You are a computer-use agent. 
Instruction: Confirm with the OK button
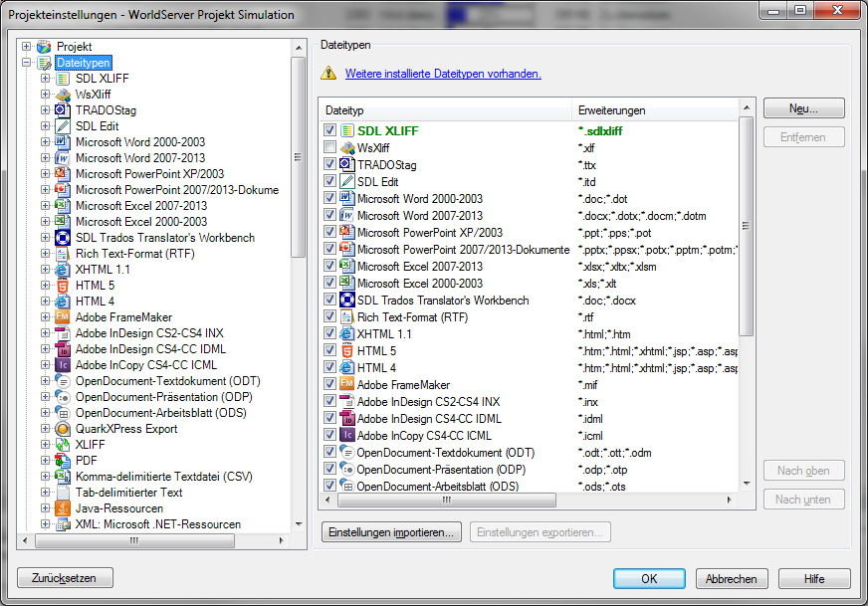coord(649,579)
